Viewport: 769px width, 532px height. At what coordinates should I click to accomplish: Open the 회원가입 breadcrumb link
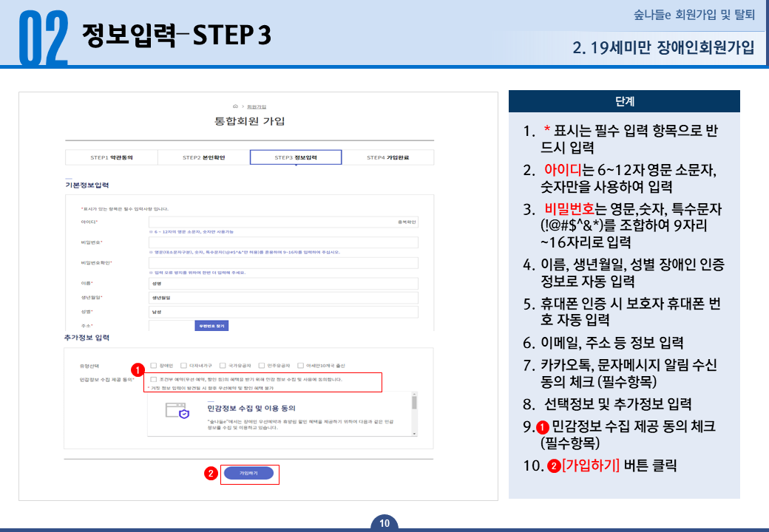pos(259,106)
